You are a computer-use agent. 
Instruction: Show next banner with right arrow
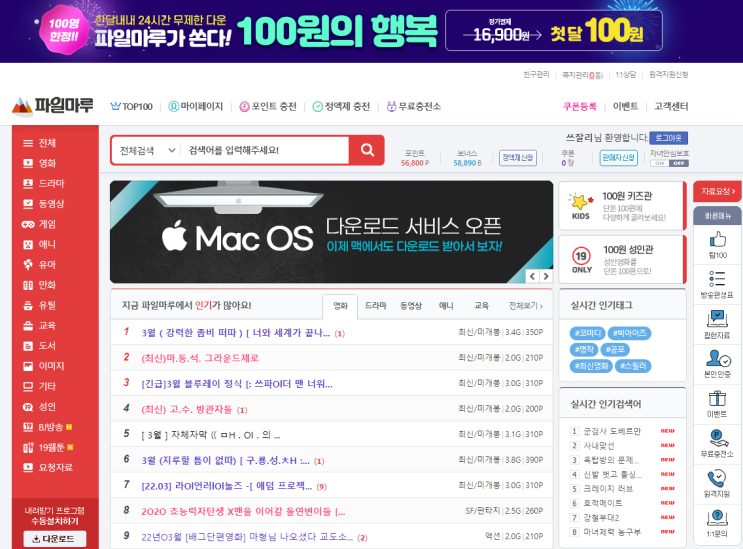coord(546,276)
